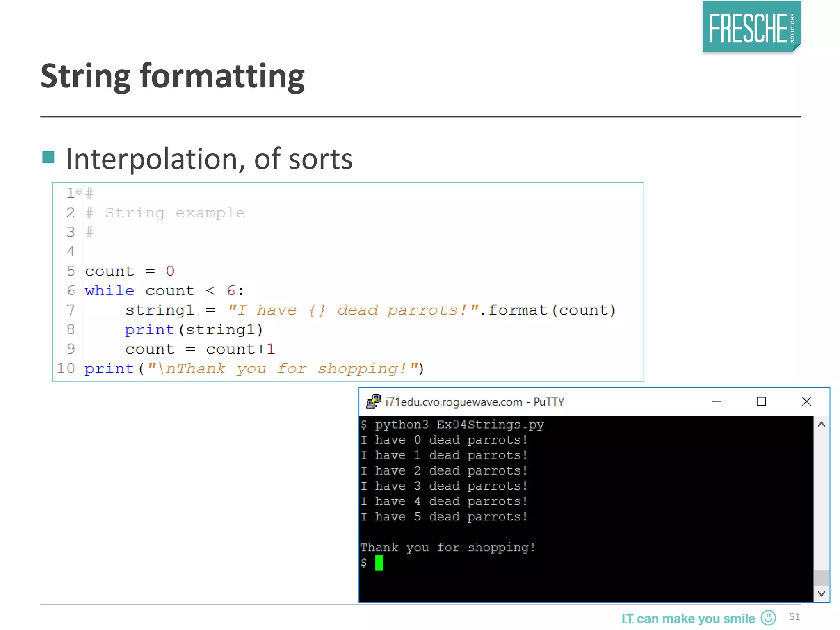This screenshot has height=630, width=840.
Task: Click the PuTTY application icon in title bar
Action: 373,402
